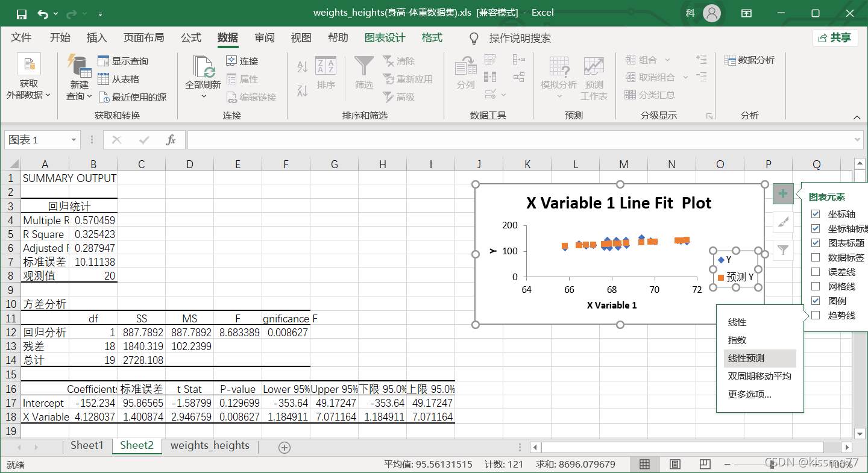This screenshot has width=868, height=473.
Task: Open the 插入 (Insert) ribbon tab
Action: 96,37
